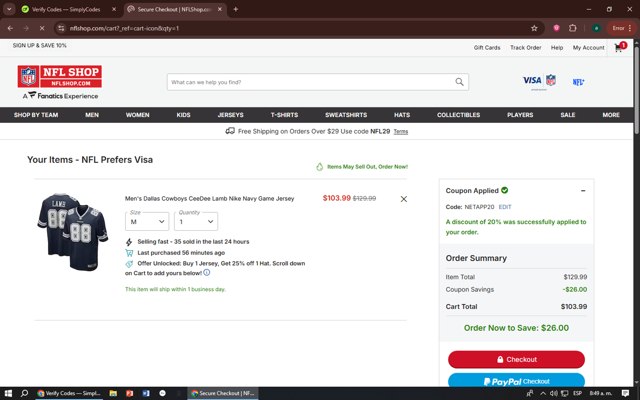Click the info icon next to offer text
Image resolution: width=640 pixels, height=400 pixels.
click(x=207, y=272)
